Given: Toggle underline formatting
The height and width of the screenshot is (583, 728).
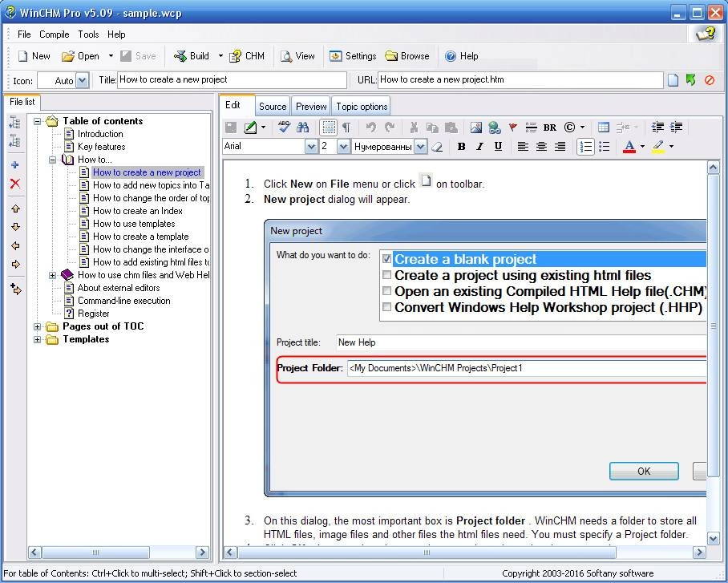Looking at the screenshot, I should tap(498, 147).
